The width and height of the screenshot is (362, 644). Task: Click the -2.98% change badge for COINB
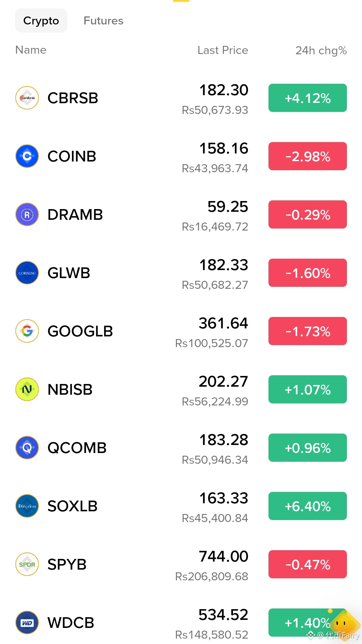coord(308,156)
